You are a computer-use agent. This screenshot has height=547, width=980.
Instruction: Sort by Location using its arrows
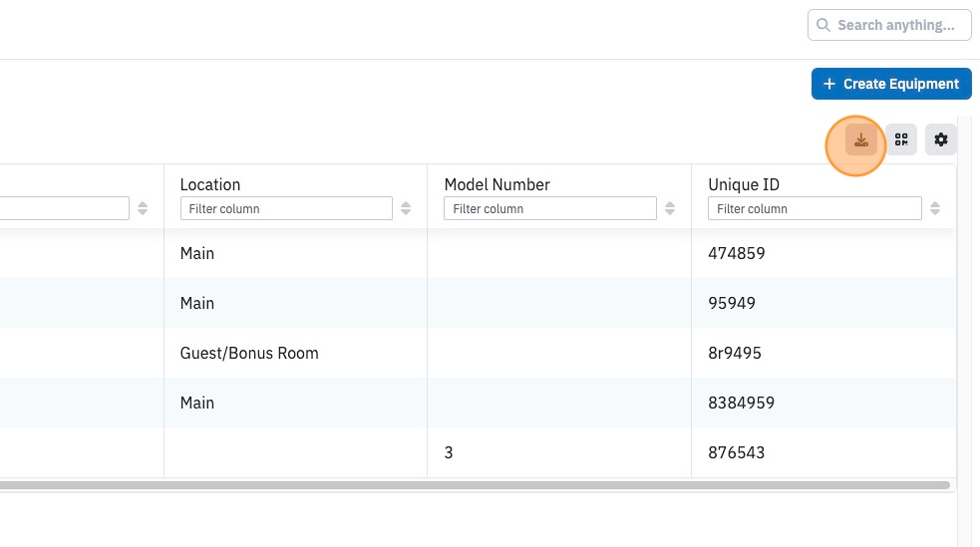[406, 208]
